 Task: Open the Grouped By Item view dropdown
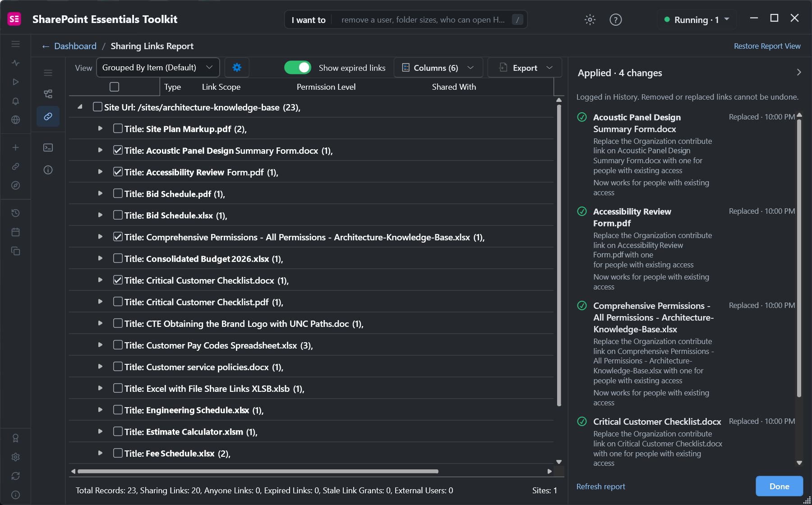[x=158, y=68]
